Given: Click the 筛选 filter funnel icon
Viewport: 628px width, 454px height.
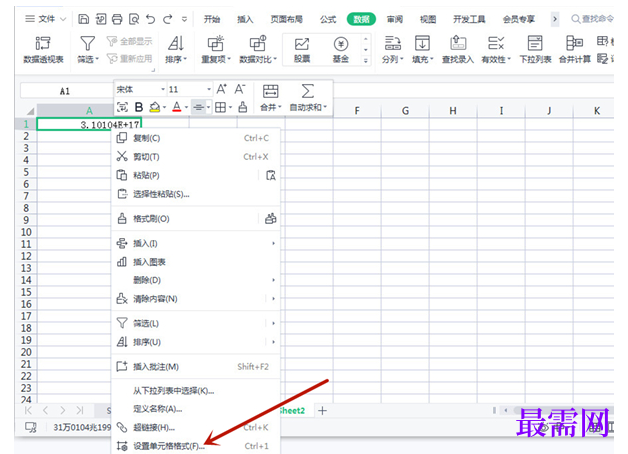Looking at the screenshot, I should pyautogui.click(x=87, y=44).
